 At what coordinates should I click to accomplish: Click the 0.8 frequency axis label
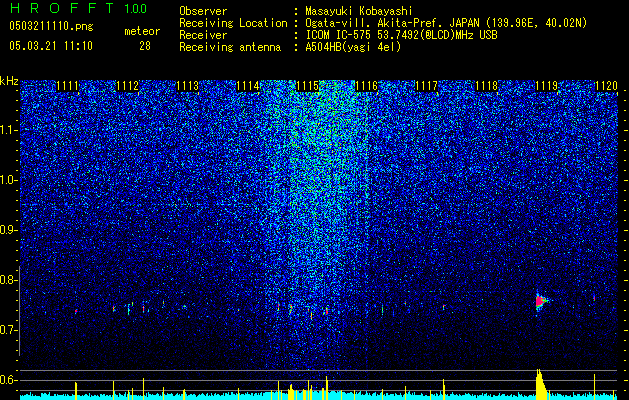pos(8,280)
